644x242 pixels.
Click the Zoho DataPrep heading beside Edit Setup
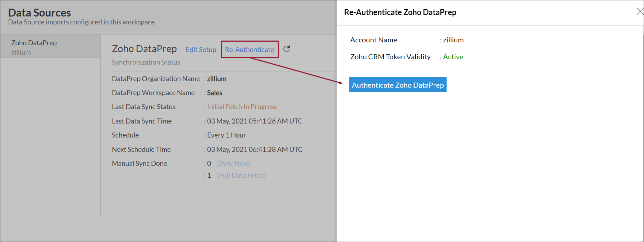pyautogui.click(x=144, y=49)
